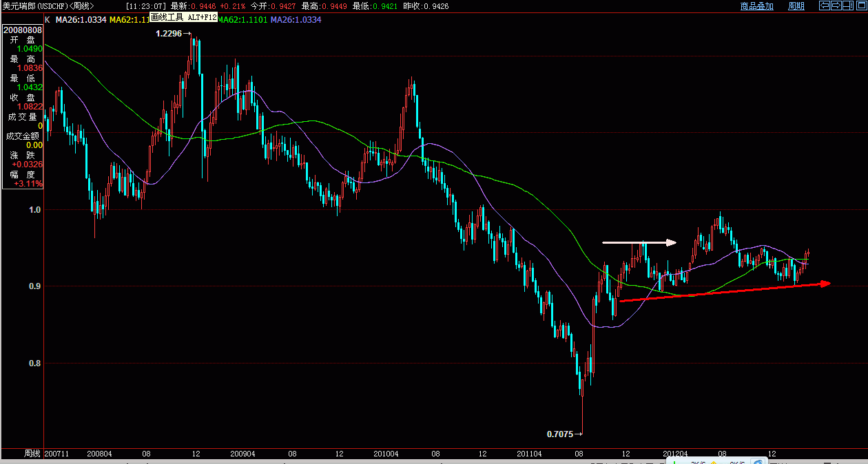Viewport: 868px width, 464px height.
Task: Click the 0.7075 trough price label
Action: (x=559, y=434)
